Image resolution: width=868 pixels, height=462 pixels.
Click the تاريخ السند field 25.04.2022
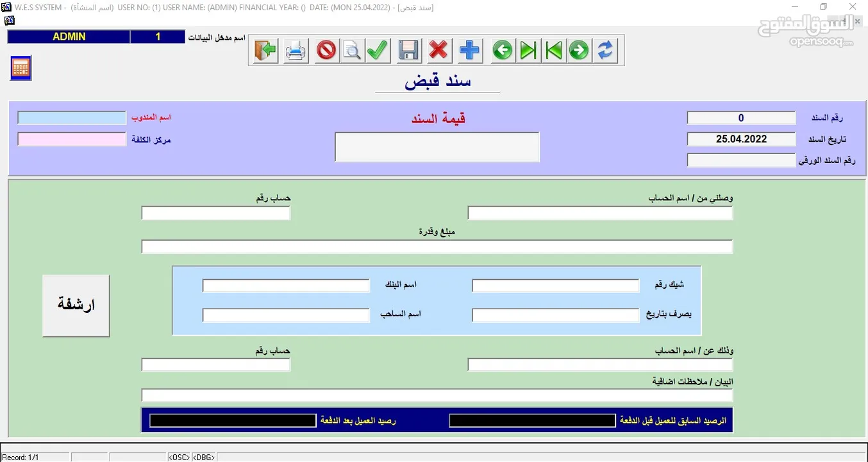(x=741, y=139)
